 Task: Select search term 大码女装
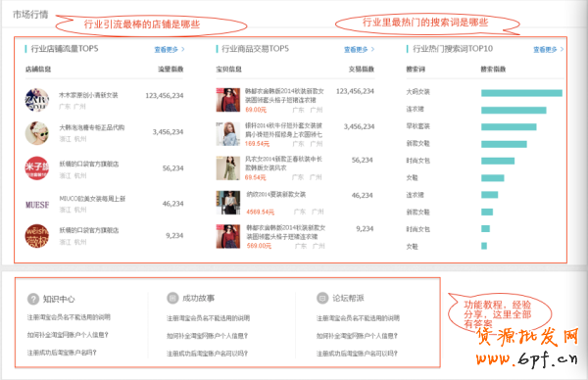[x=417, y=92]
